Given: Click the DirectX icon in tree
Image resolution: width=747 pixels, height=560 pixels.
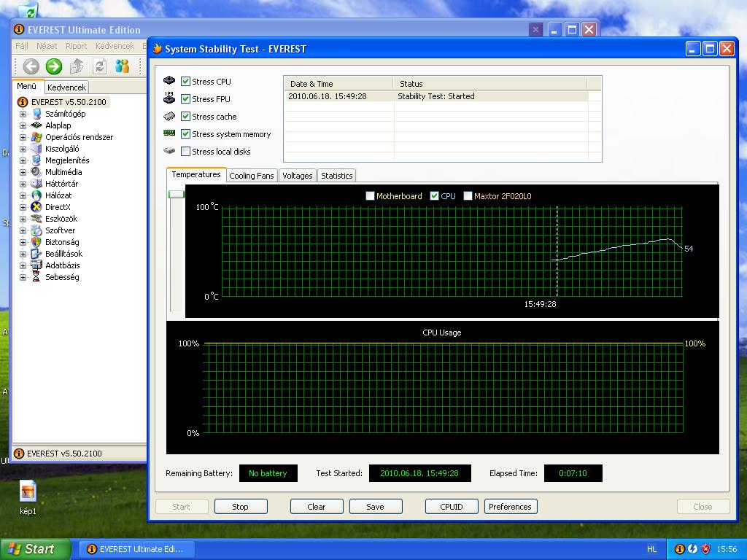Looking at the screenshot, I should [x=36, y=207].
